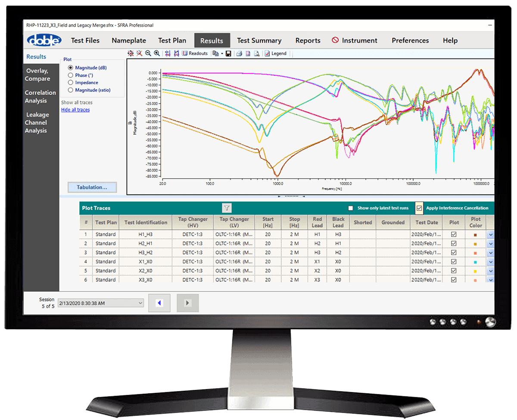
Task: Click the zoom out magnifier icon
Action: (148, 53)
